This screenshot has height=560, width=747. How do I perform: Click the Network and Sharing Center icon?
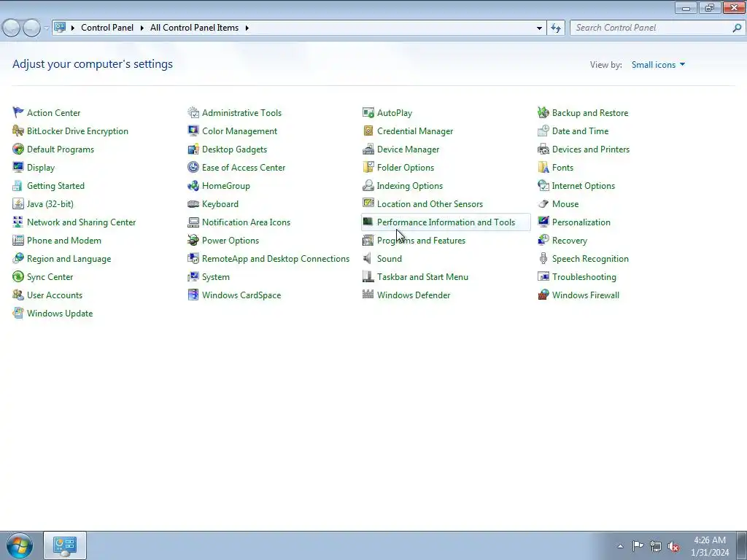click(18, 222)
